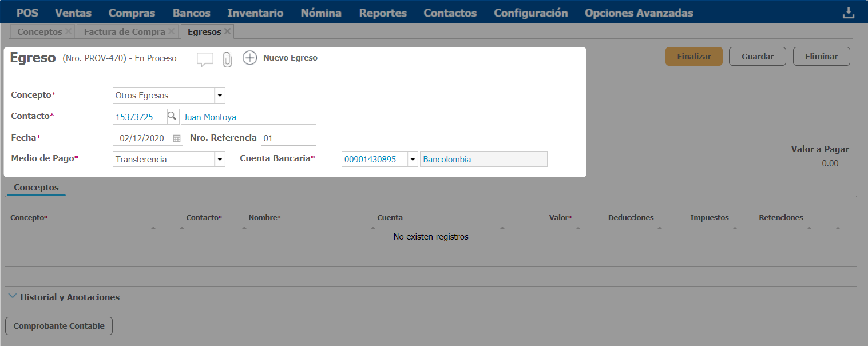Open the Concepto dropdown arrow

[x=220, y=96]
